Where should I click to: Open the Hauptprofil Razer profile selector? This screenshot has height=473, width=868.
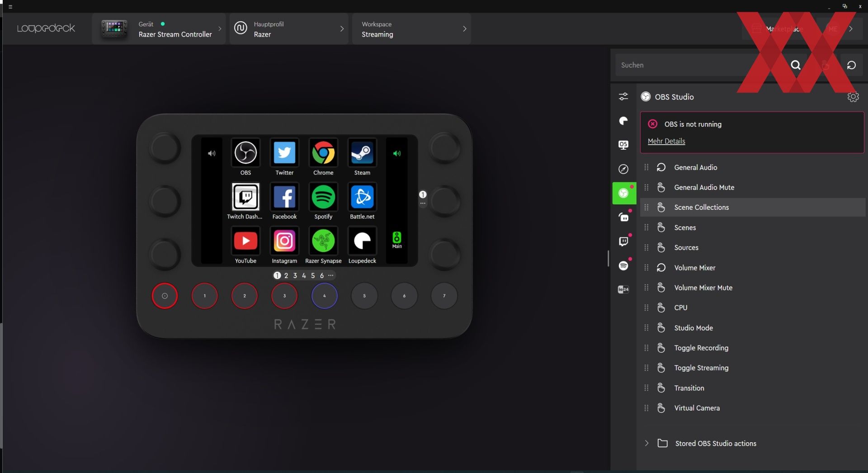click(289, 29)
